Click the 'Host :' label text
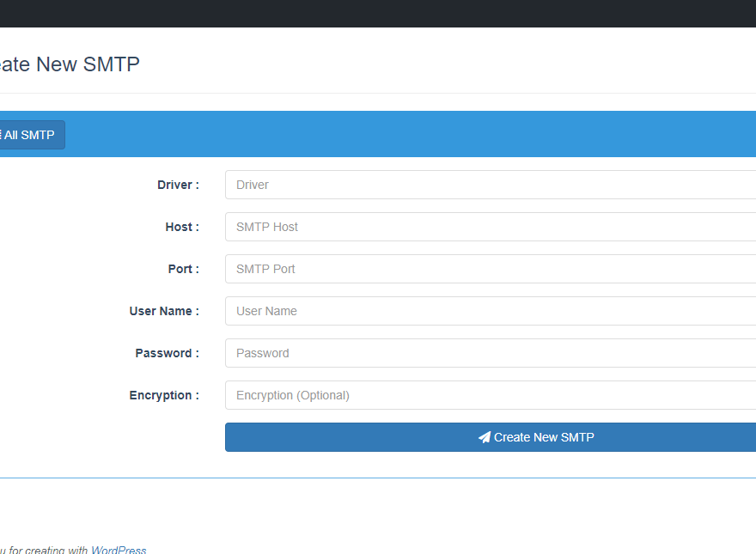Image resolution: width=756 pixels, height=554 pixels. [x=182, y=227]
